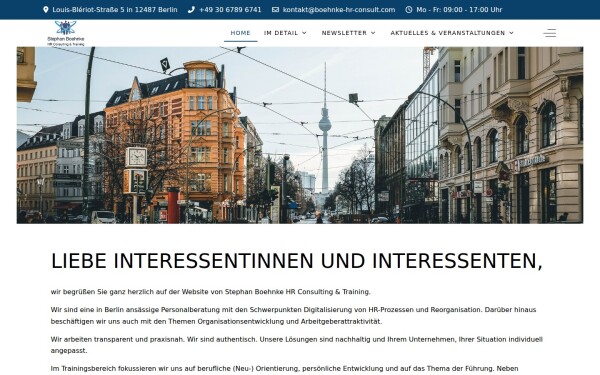Click the paragraph 'Wir arbeiten transparent und praxisnah'
The image size is (600, 375).
(x=297, y=345)
